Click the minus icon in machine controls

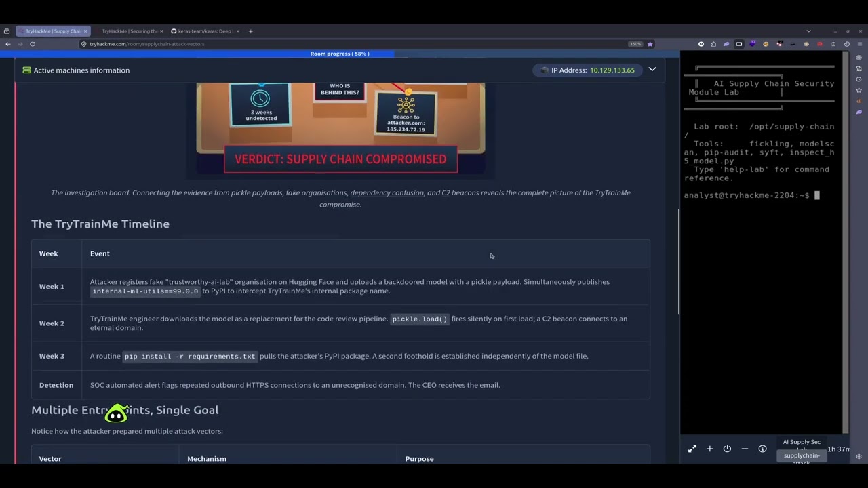point(745,449)
